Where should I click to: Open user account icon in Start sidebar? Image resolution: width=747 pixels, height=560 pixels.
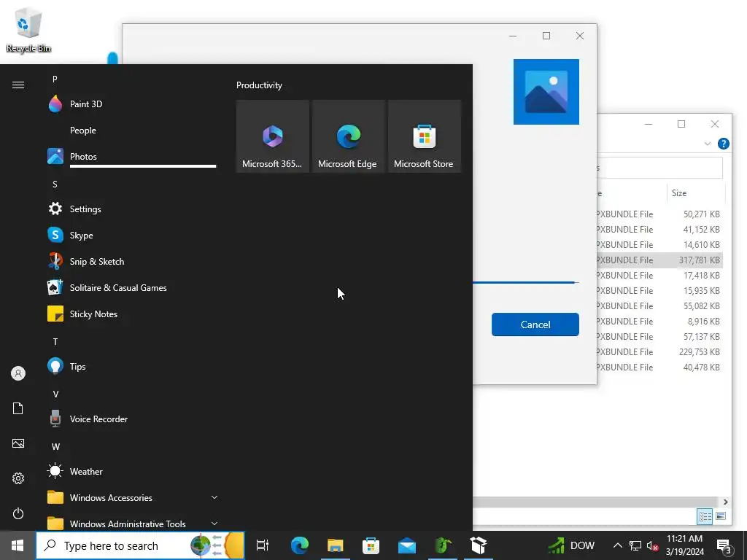pyautogui.click(x=18, y=373)
